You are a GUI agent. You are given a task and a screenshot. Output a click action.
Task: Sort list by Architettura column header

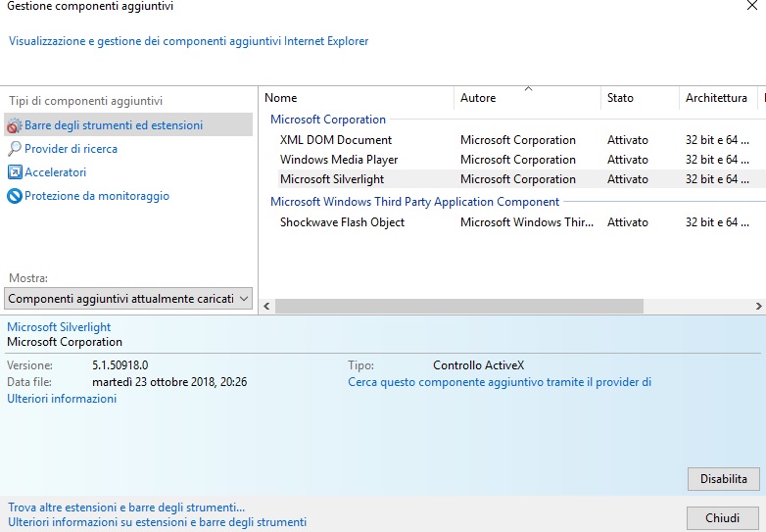[x=718, y=98]
